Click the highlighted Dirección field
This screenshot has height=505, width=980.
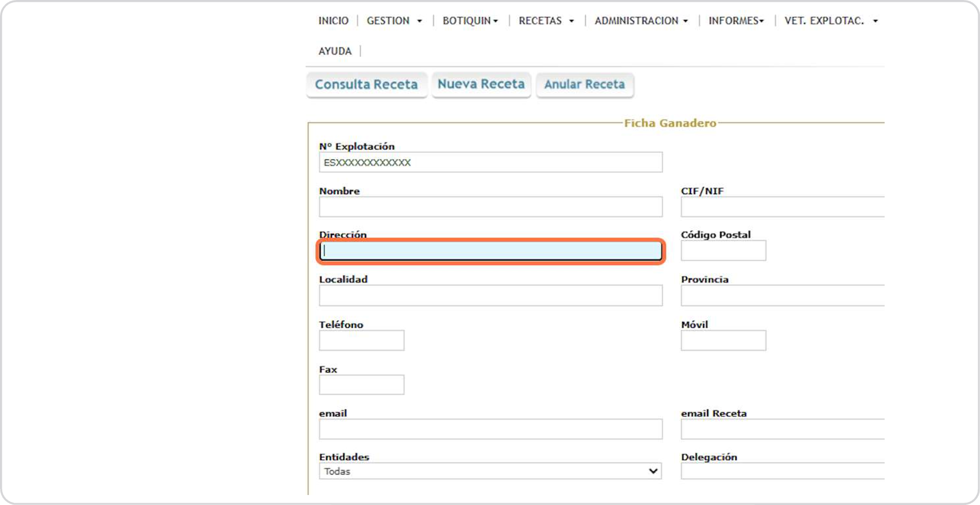(x=490, y=251)
